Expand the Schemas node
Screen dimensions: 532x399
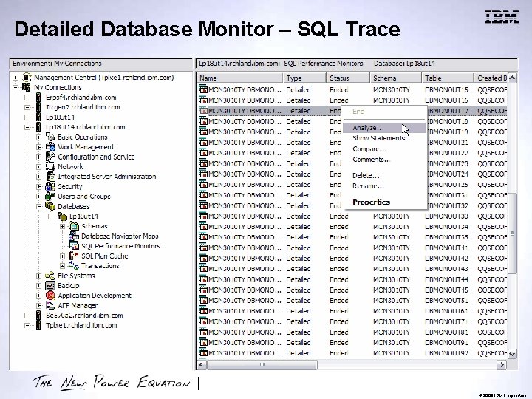[62, 226]
